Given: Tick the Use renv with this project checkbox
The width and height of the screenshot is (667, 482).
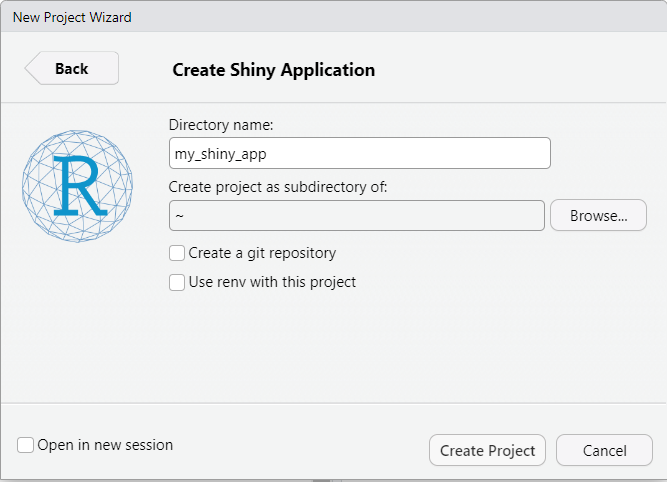Looking at the screenshot, I should coord(177,282).
